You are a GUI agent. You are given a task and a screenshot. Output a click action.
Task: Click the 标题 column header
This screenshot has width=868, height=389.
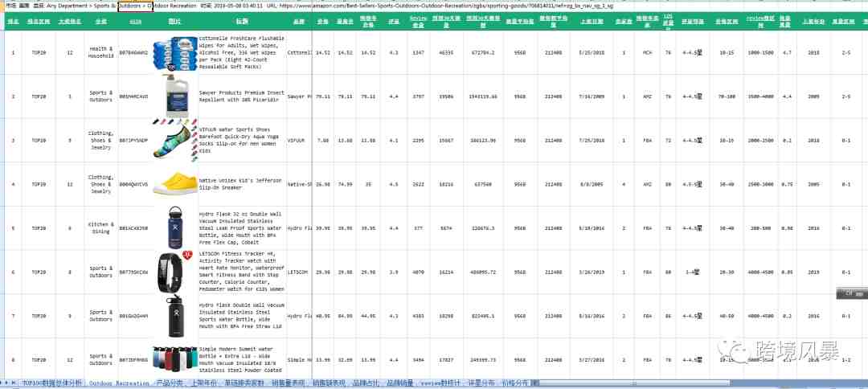242,22
